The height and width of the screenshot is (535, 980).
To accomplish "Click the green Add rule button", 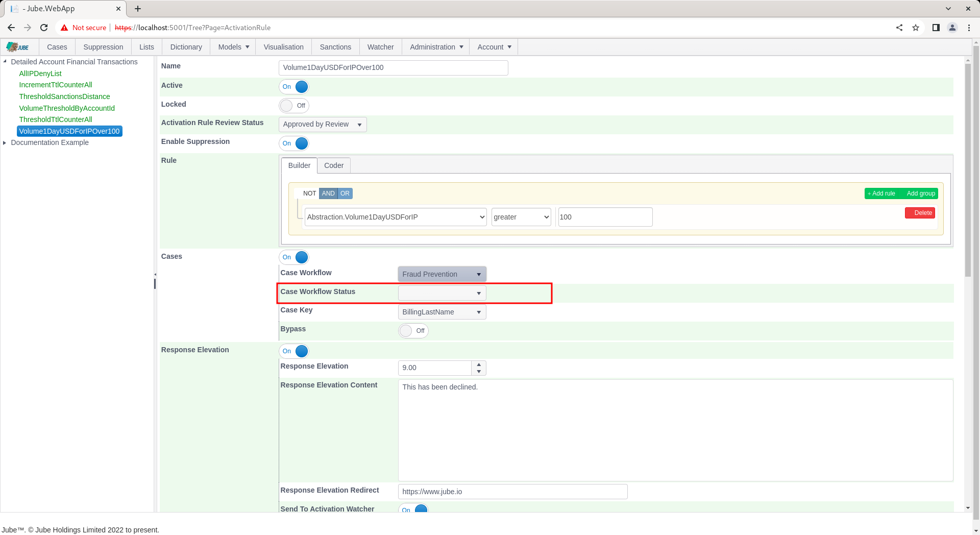I will [x=881, y=193].
